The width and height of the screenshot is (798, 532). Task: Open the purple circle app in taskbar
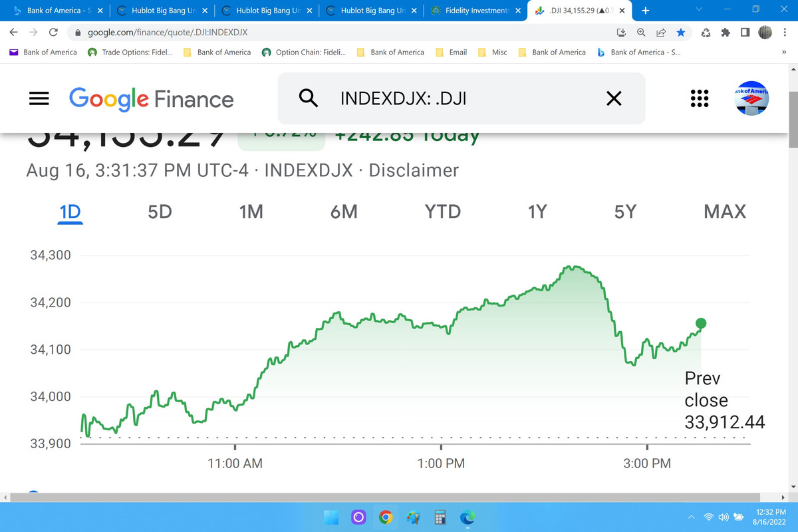pyautogui.click(x=358, y=517)
